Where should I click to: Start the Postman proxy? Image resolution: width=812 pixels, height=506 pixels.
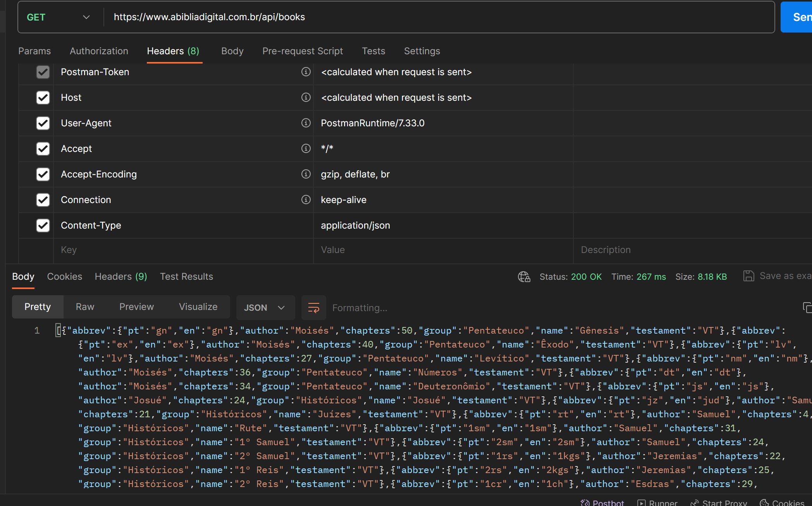tap(719, 502)
